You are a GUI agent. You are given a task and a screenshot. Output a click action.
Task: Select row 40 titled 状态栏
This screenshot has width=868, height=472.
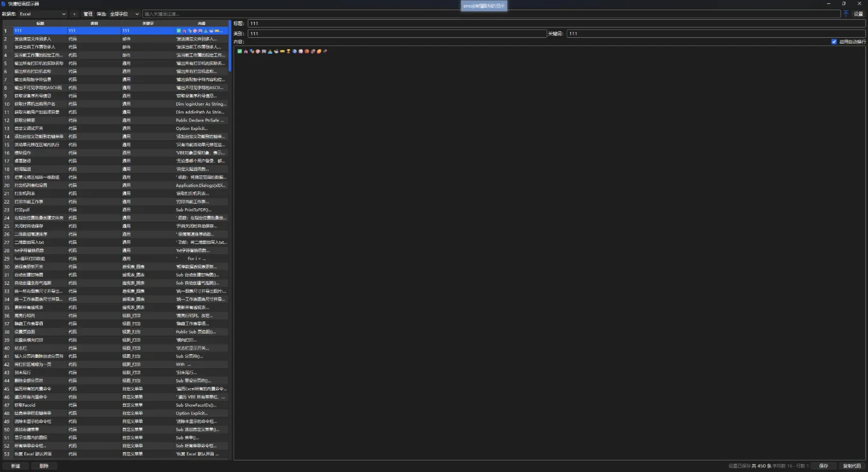115,348
